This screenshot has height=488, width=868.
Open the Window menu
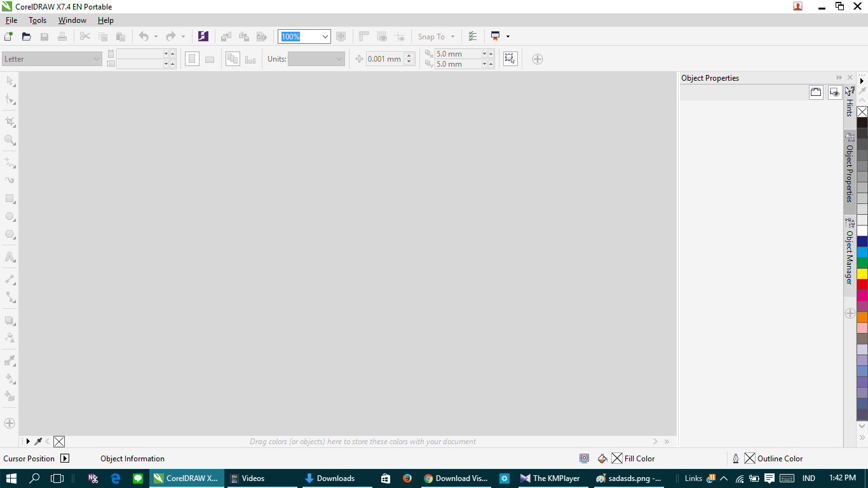coord(72,20)
